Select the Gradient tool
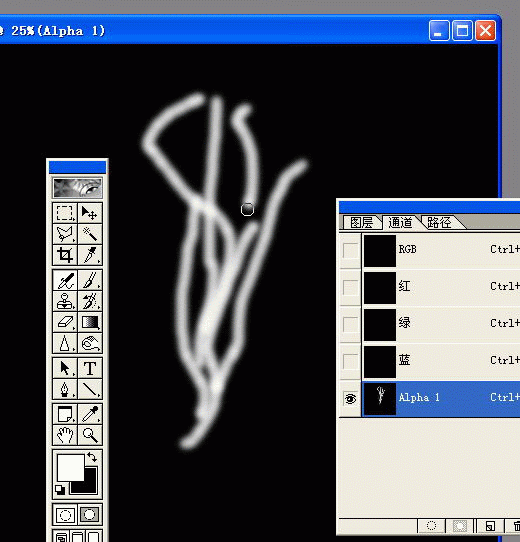The height and width of the screenshot is (542, 520). tap(90, 322)
